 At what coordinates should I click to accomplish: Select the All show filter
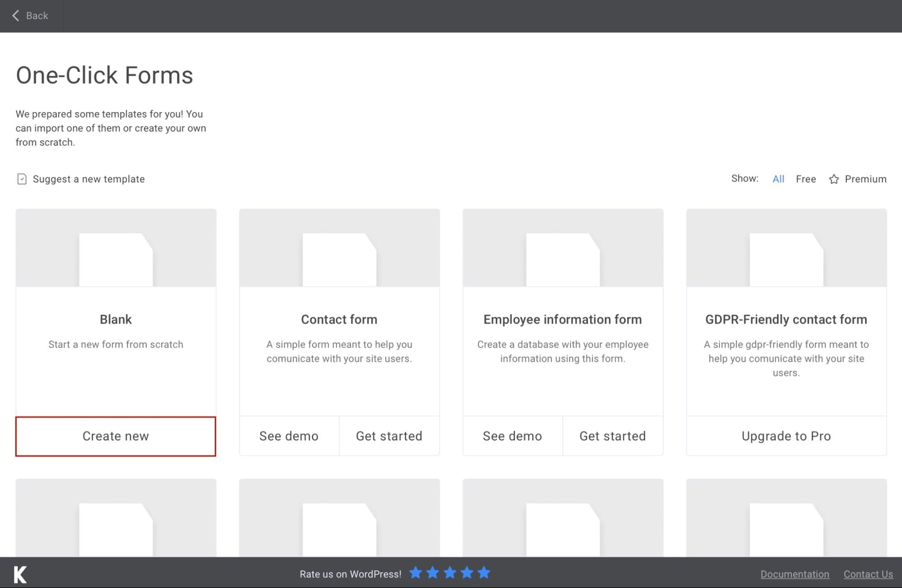(778, 179)
